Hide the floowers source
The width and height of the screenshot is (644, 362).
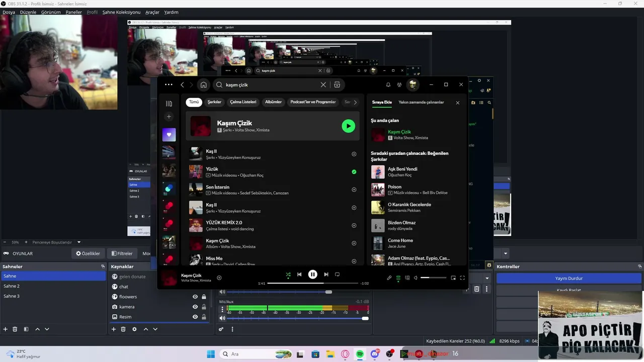pyautogui.click(x=195, y=297)
